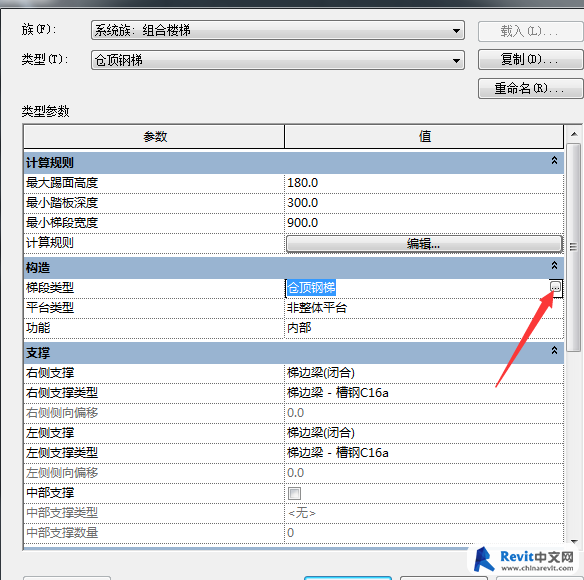Click the 中部支撑 parameter label

pyautogui.click(x=50, y=493)
